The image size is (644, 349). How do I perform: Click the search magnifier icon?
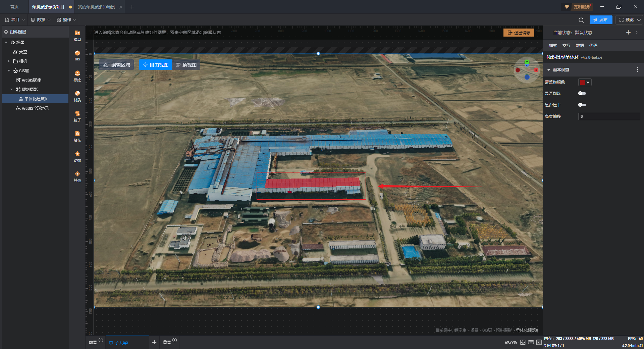coord(581,20)
